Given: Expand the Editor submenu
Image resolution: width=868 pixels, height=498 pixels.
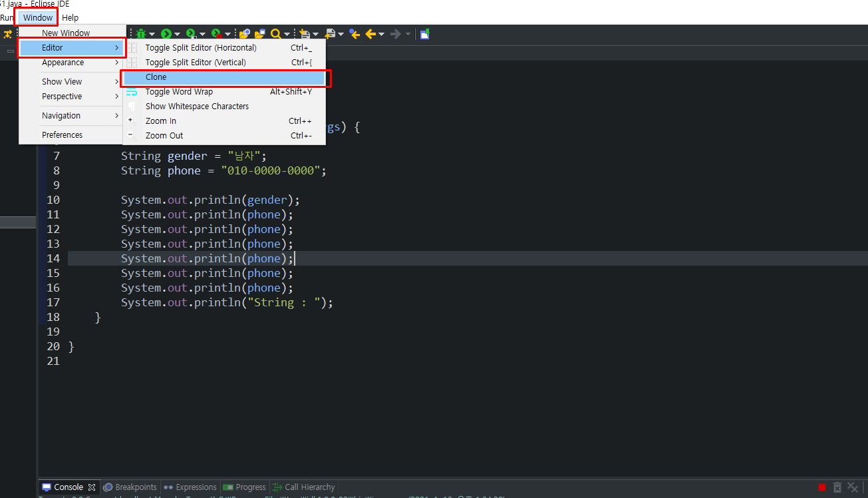Looking at the screenshot, I should coord(72,48).
